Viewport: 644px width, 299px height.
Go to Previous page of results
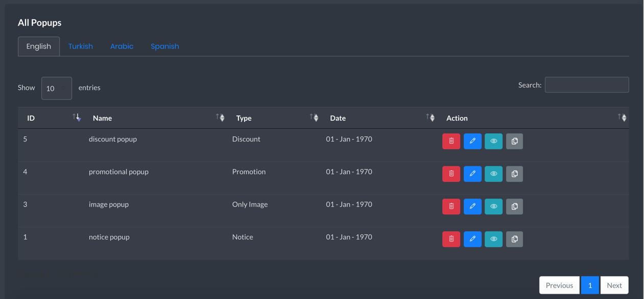click(559, 285)
